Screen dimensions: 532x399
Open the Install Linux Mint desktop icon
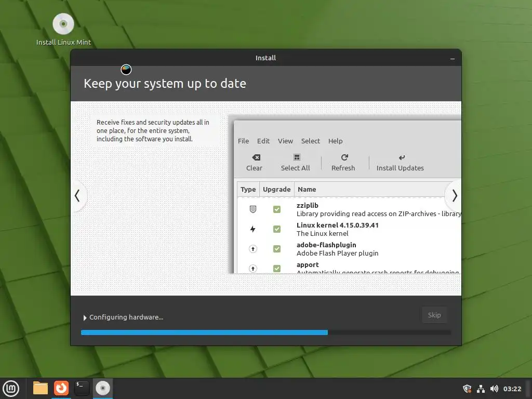(63, 29)
